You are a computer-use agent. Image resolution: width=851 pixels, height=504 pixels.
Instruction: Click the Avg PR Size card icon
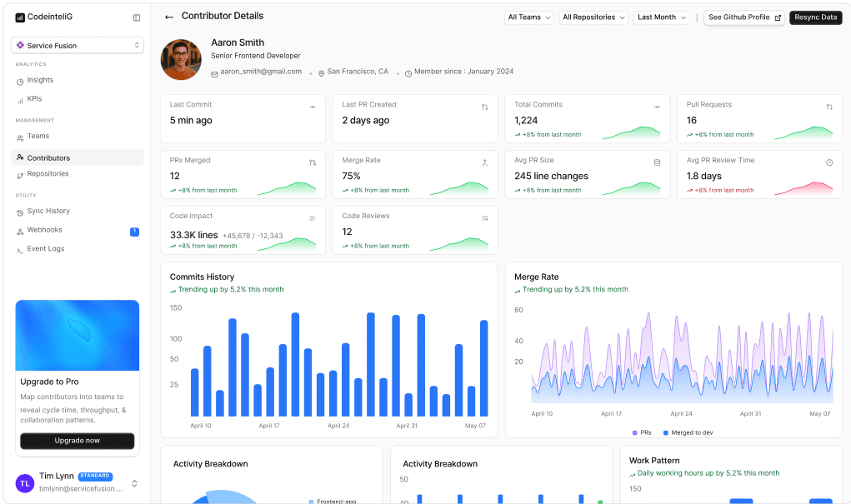click(x=658, y=162)
